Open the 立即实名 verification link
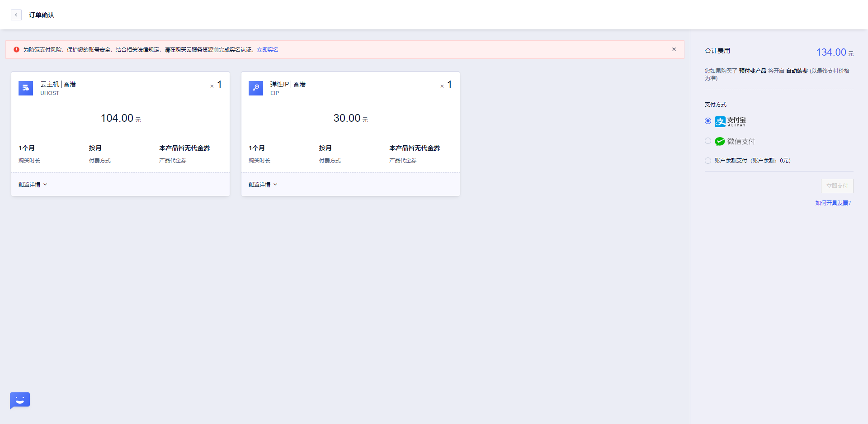868x424 pixels. [x=268, y=50]
